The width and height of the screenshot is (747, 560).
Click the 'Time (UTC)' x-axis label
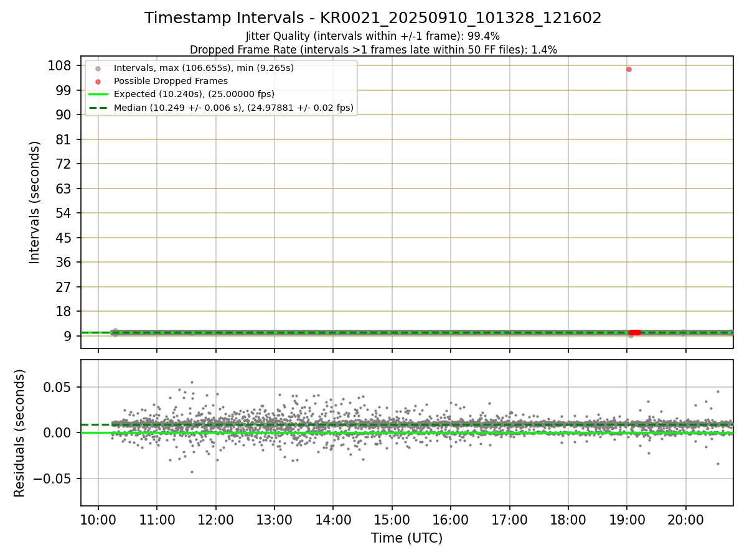[x=406, y=538]
